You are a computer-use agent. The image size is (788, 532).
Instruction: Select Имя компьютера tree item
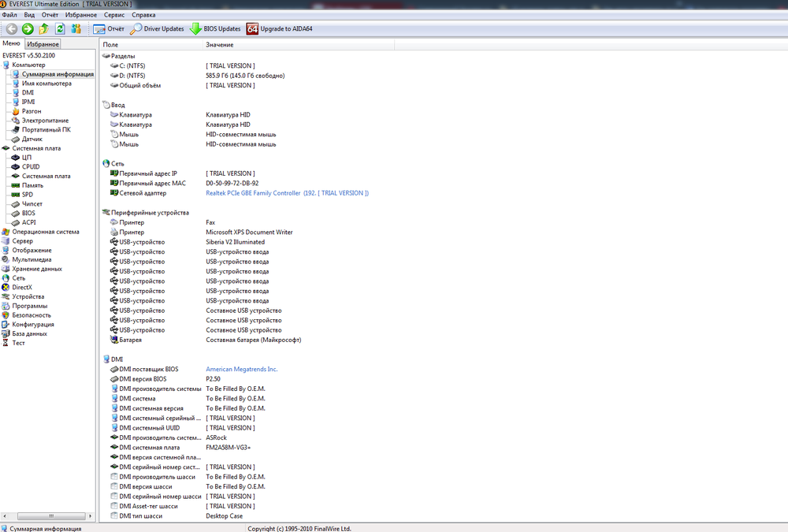(x=46, y=84)
